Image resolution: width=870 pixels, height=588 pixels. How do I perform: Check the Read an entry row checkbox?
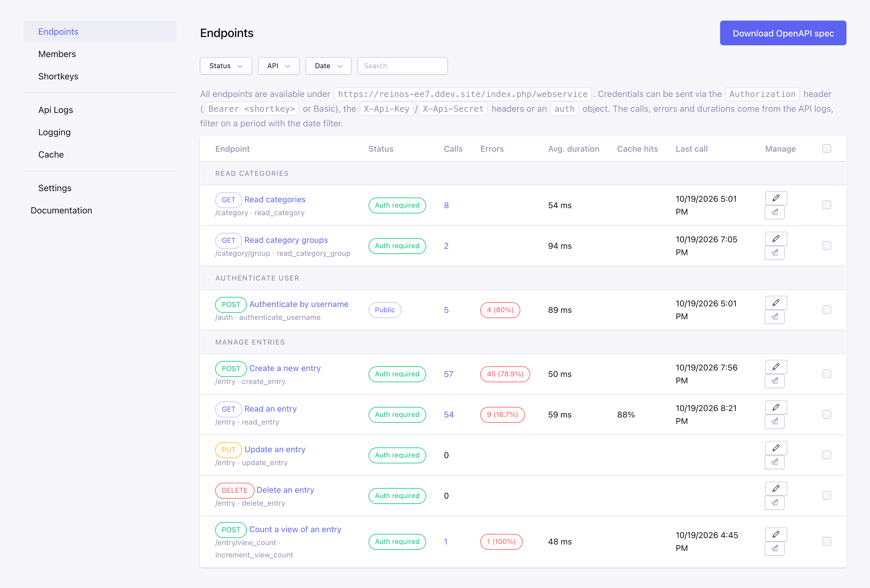tap(826, 414)
